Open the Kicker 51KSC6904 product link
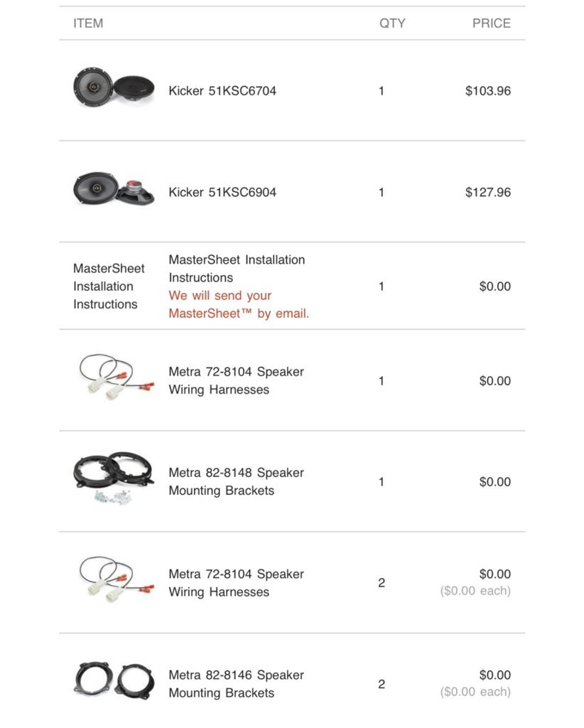This screenshot has width=584, height=728. point(222,192)
